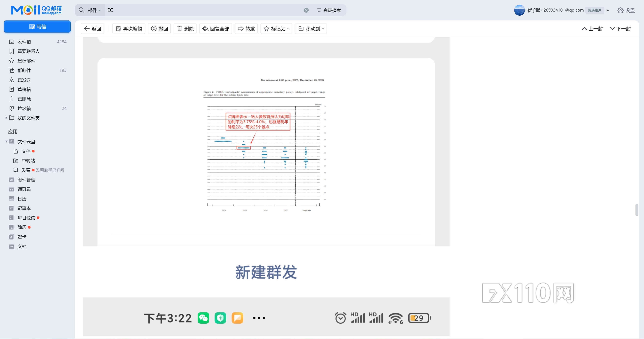Click the search box containing EC
Viewport: 644px width, 339px height.
click(x=204, y=10)
